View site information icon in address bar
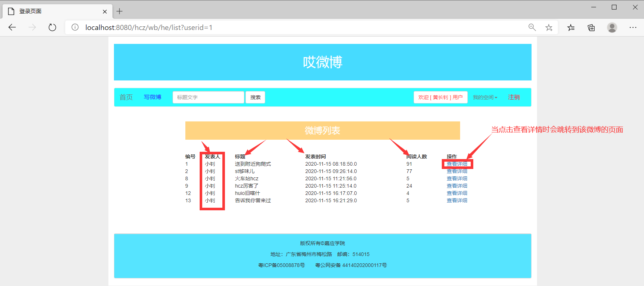Viewport: 644px width, 286px height. [x=75, y=27]
